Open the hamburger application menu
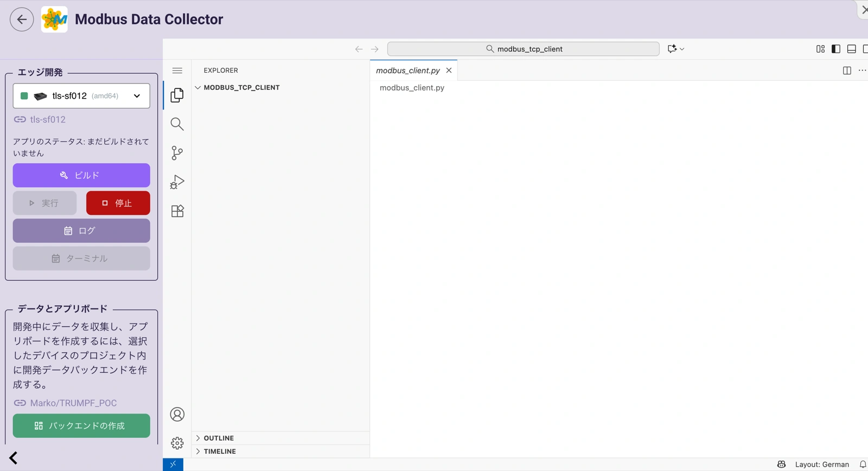868x471 pixels. [x=177, y=70]
